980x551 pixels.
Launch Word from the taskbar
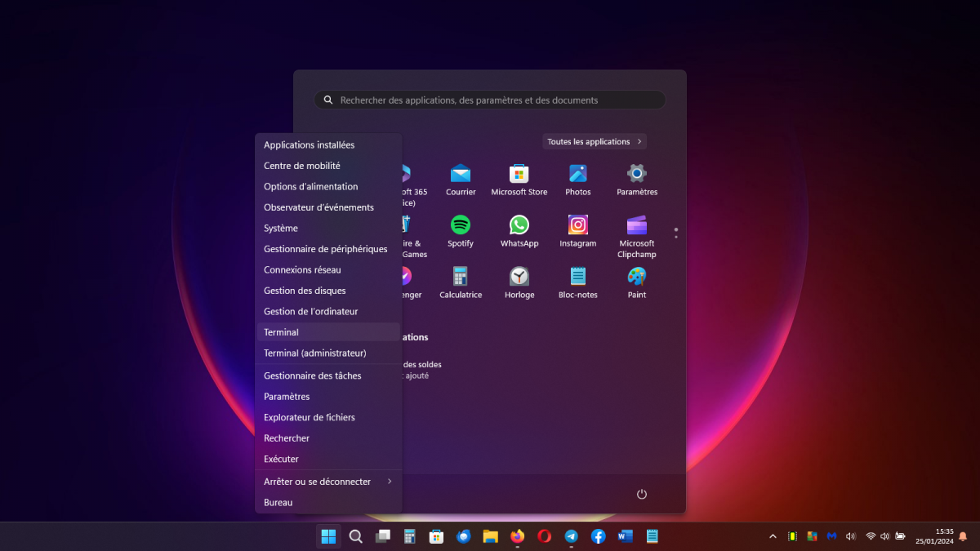(x=626, y=536)
